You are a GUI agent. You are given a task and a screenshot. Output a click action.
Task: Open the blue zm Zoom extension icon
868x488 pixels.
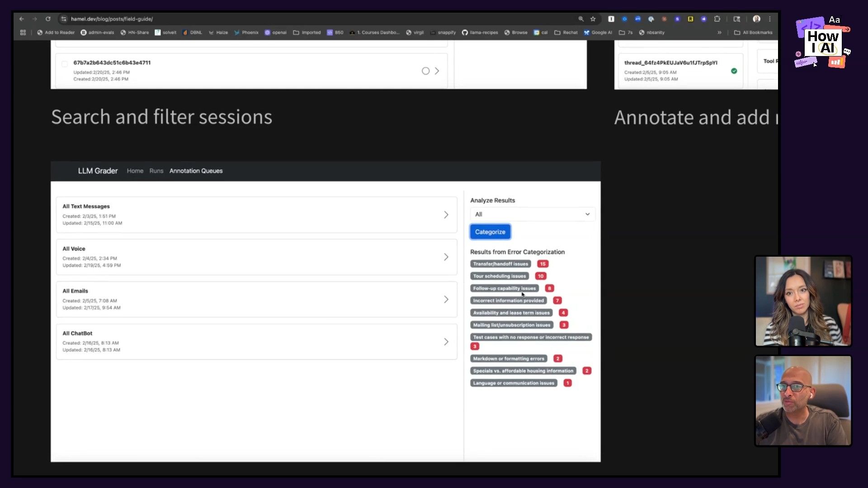637,19
